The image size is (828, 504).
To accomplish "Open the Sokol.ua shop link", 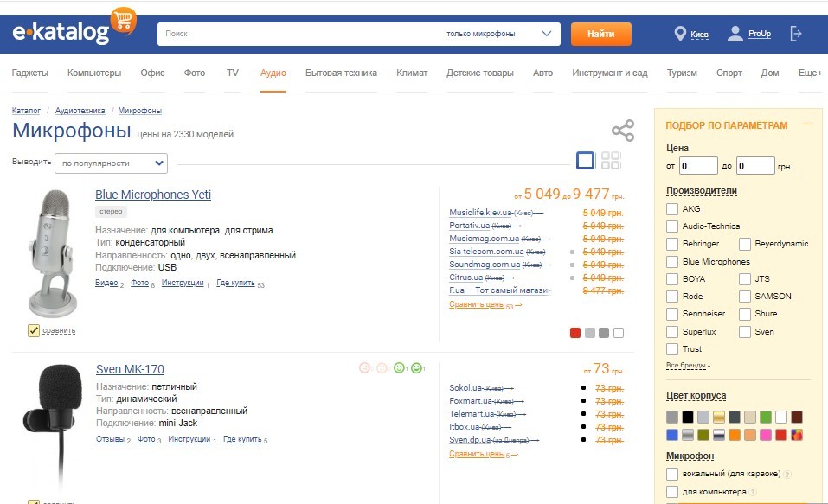I will pos(465,387).
